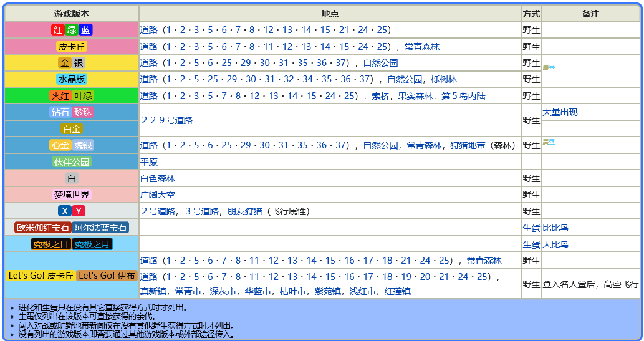
Task: Open the 究极之月 badge
Action: point(92,244)
